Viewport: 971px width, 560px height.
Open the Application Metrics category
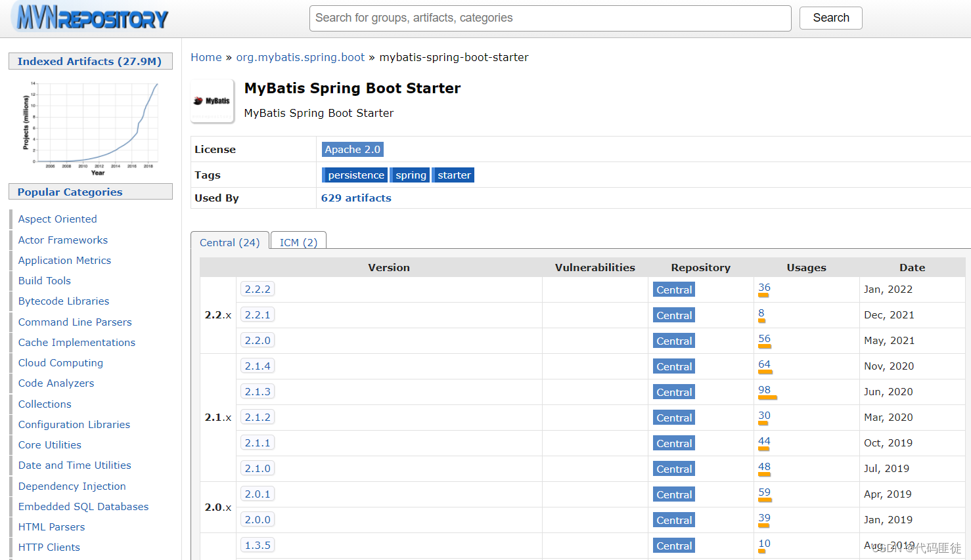(64, 261)
